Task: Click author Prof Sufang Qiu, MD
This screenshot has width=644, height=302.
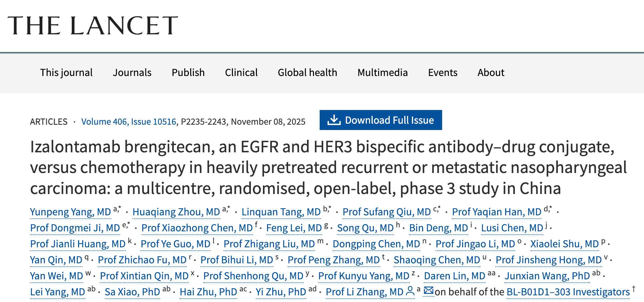Action: (387, 212)
